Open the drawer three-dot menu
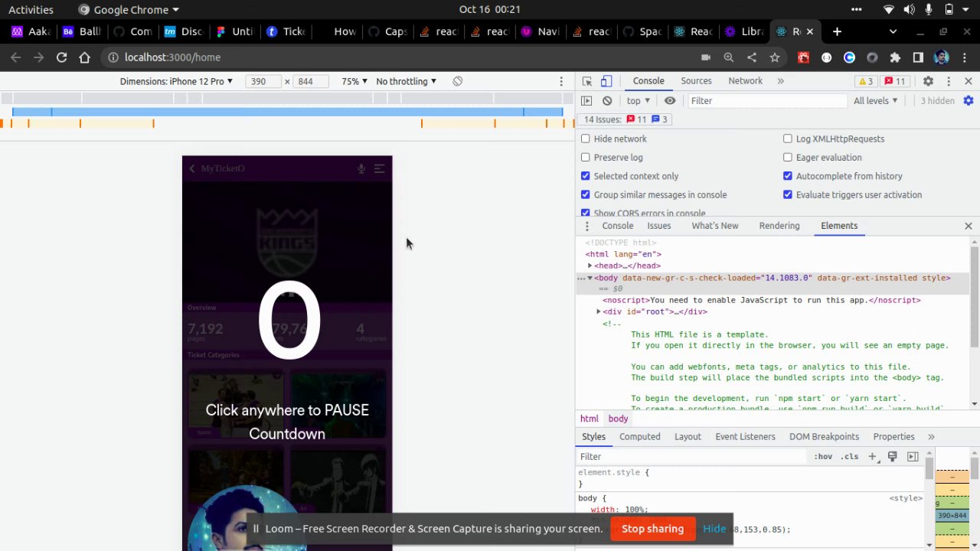 point(586,226)
